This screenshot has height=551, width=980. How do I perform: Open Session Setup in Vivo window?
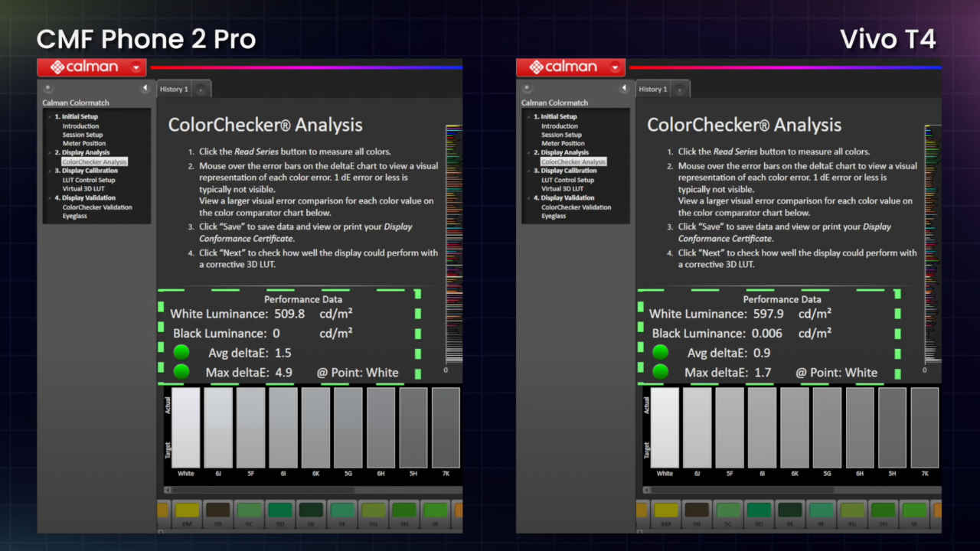tap(561, 135)
